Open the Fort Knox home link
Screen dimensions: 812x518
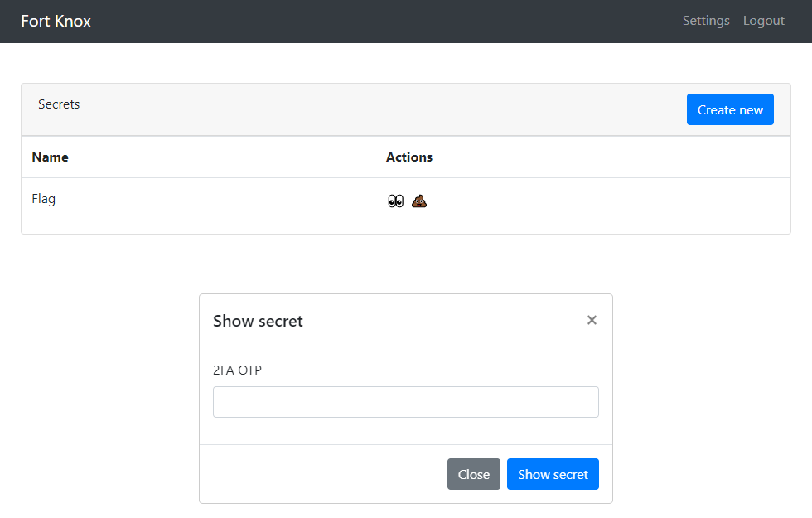(x=56, y=21)
